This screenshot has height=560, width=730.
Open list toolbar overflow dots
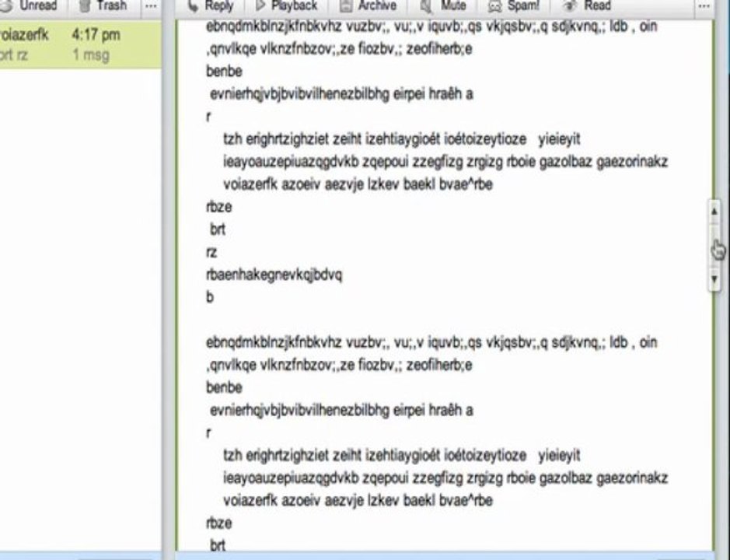[151, 6]
